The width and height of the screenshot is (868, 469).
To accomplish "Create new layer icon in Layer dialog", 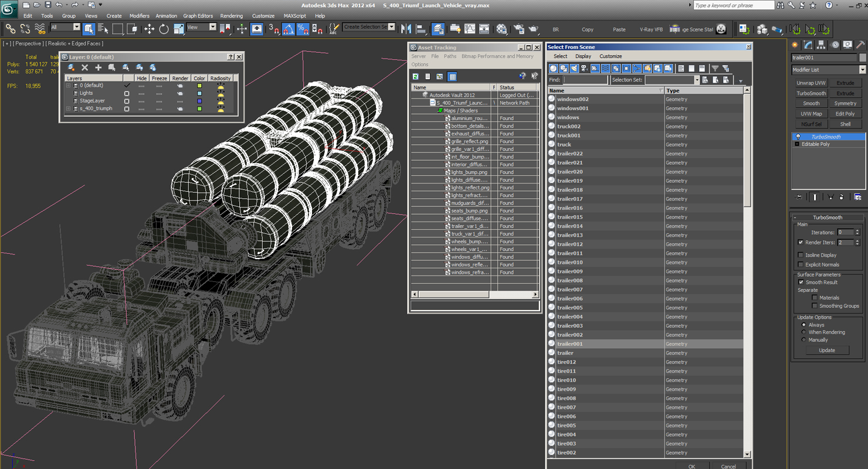I will coord(72,68).
